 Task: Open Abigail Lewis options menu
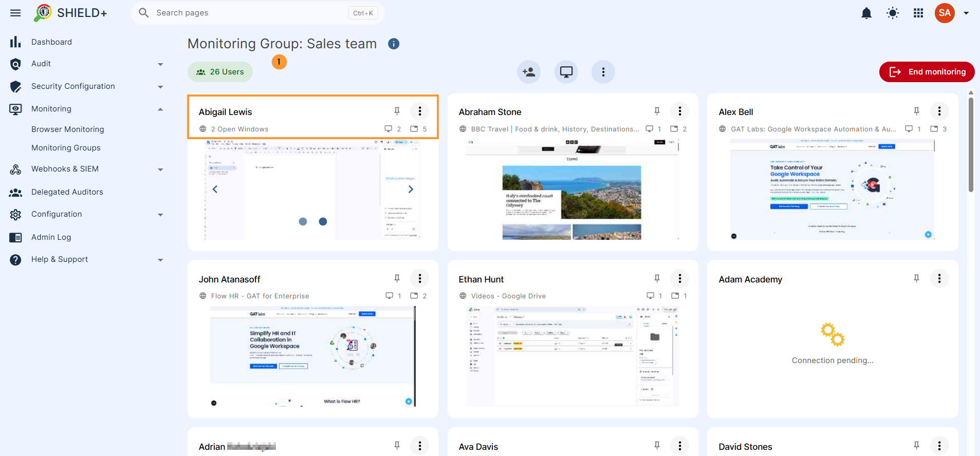[x=420, y=111]
